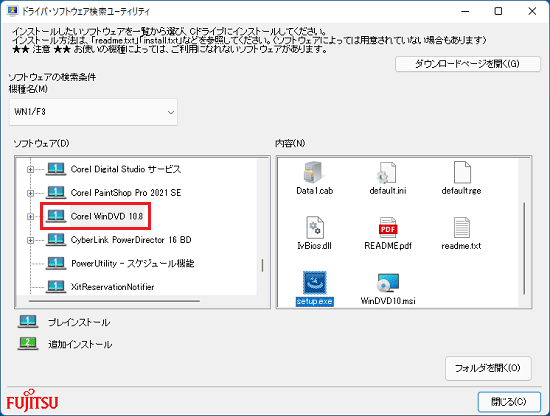Expand the Corel PaintShop Pro 2021 SE node
Viewport: 550px width, 416px height.
(x=31, y=193)
